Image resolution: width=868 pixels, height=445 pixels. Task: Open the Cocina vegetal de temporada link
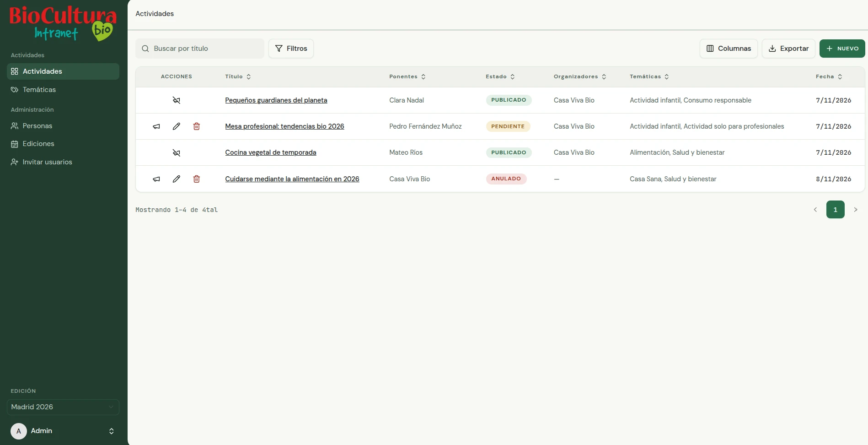[271, 152]
